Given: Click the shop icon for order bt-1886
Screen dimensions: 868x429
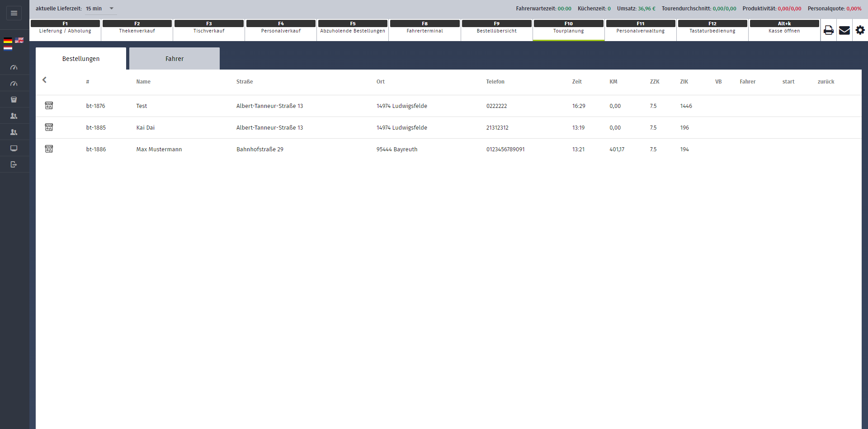Looking at the screenshot, I should tap(49, 149).
